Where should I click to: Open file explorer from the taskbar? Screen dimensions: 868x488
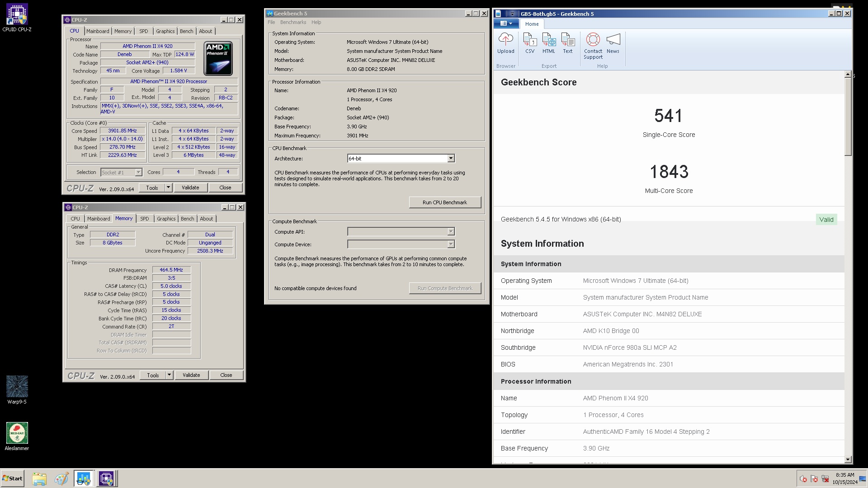[x=39, y=479]
